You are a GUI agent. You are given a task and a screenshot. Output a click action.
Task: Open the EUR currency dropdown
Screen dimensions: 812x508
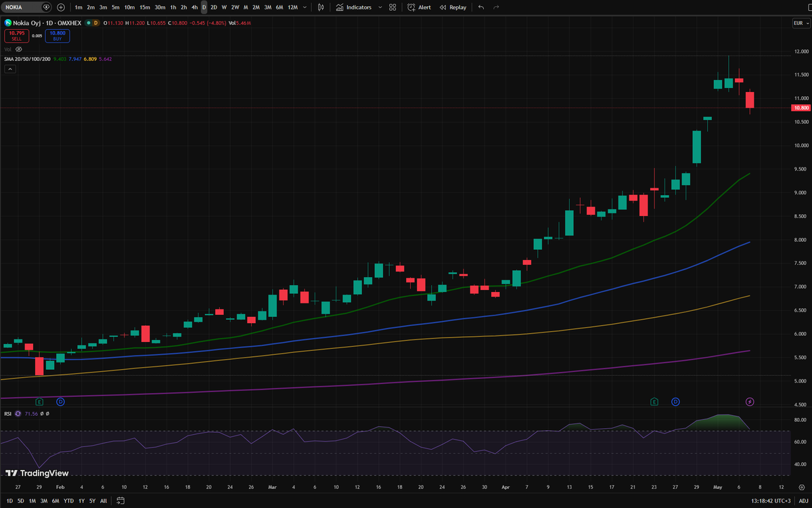800,23
